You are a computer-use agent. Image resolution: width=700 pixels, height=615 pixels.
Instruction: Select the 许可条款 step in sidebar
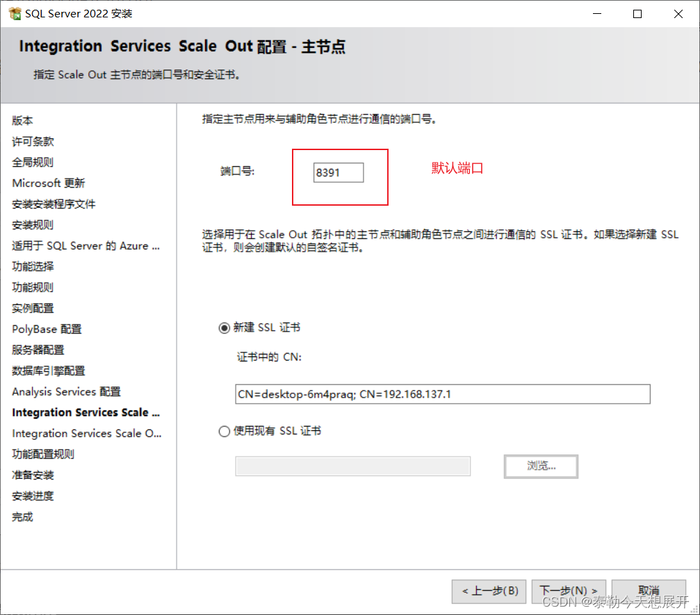33,142
